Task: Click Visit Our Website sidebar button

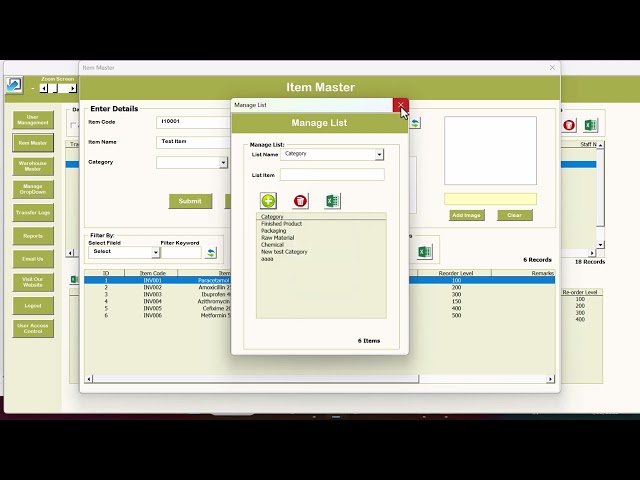Action: click(x=33, y=282)
